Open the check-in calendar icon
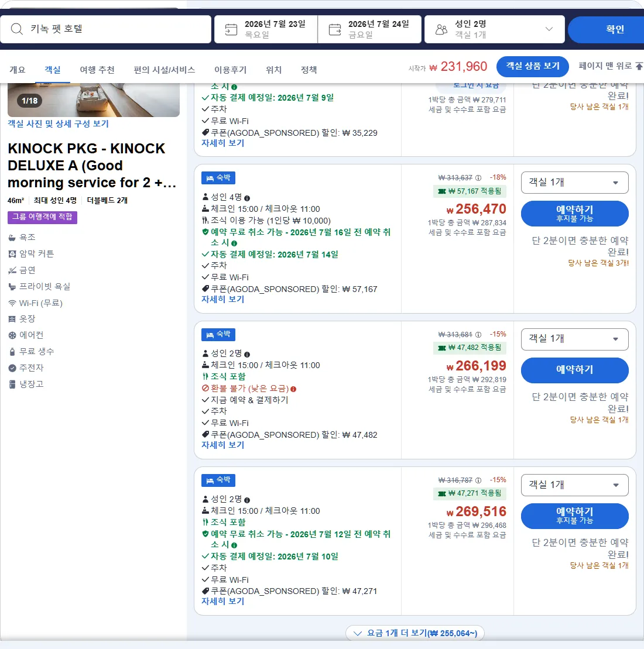This screenshot has height=649, width=644. 231,29
